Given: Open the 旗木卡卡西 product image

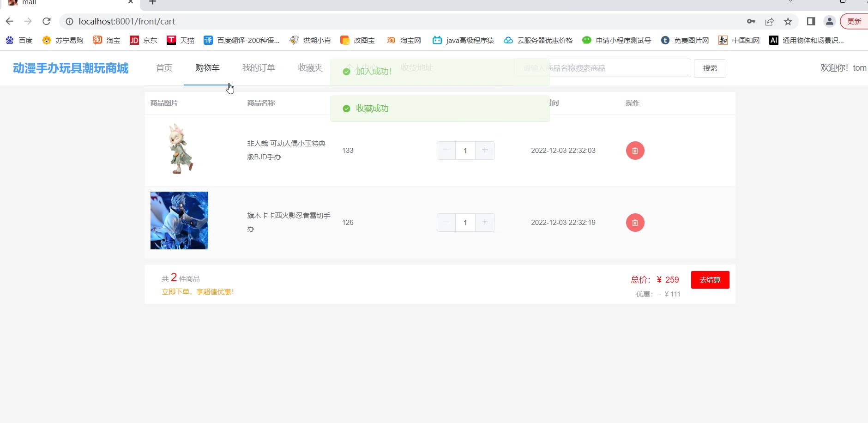Looking at the screenshot, I should (x=179, y=221).
